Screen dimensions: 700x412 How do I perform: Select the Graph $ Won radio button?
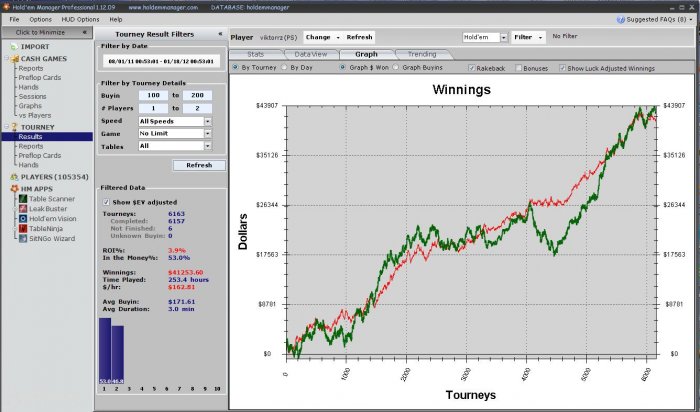pyautogui.click(x=343, y=67)
